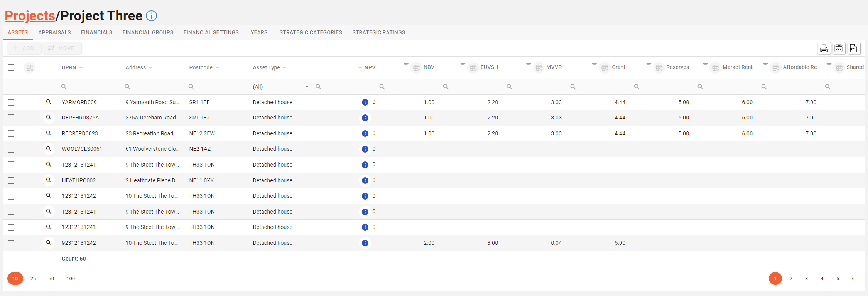Click the table-edit icon beside NBV header

pos(416,67)
